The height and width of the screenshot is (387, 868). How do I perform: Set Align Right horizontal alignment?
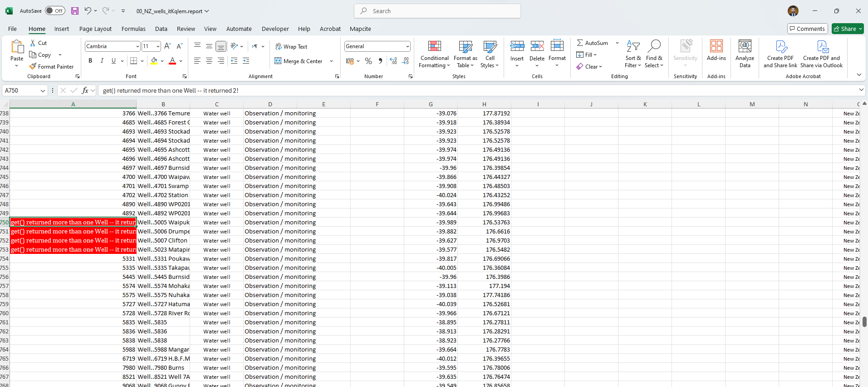[221, 61]
